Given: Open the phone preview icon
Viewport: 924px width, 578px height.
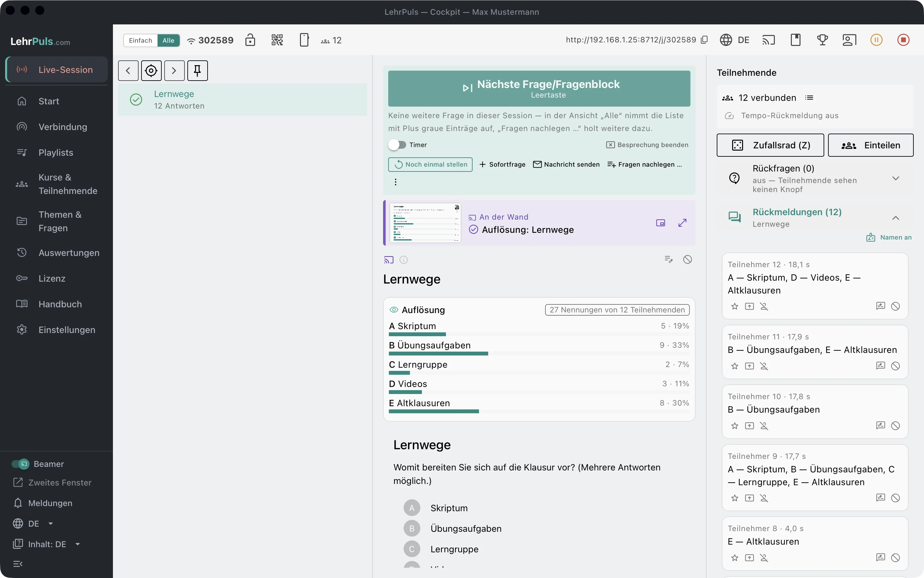Looking at the screenshot, I should click(304, 40).
